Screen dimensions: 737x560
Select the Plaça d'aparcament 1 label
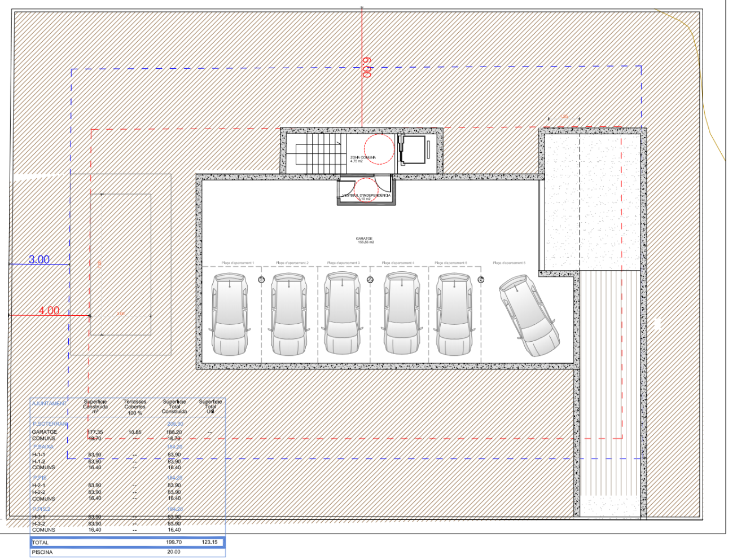click(x=238, y=263)
